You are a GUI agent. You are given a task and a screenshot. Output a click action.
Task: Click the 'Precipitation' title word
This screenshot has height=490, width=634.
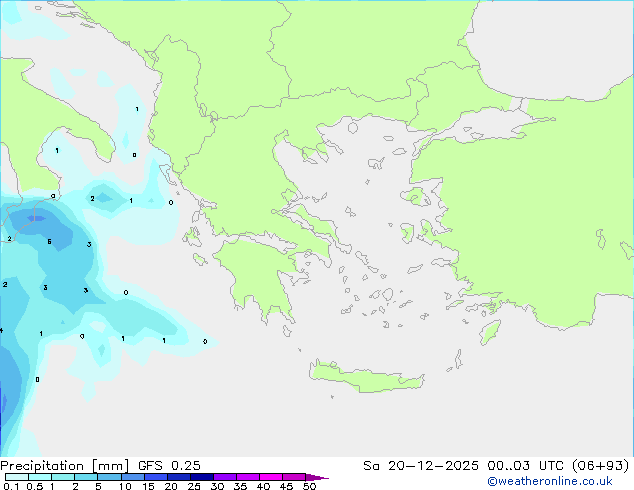pyautogui.click(x=42, y=466)
